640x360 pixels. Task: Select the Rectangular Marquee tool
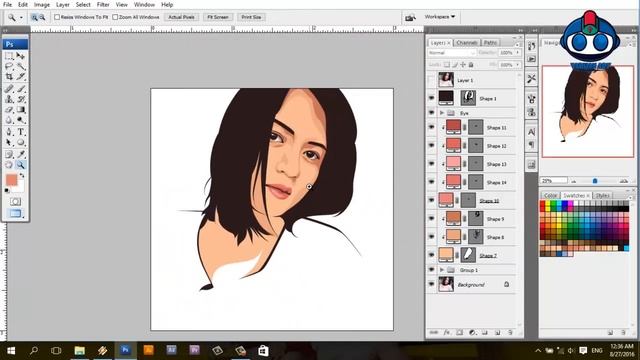tap(9, 56)
